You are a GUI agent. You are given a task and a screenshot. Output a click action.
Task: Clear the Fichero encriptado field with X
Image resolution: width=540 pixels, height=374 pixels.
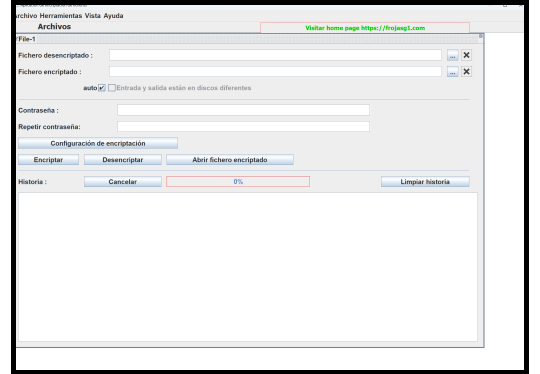click(x=466, y=72)
